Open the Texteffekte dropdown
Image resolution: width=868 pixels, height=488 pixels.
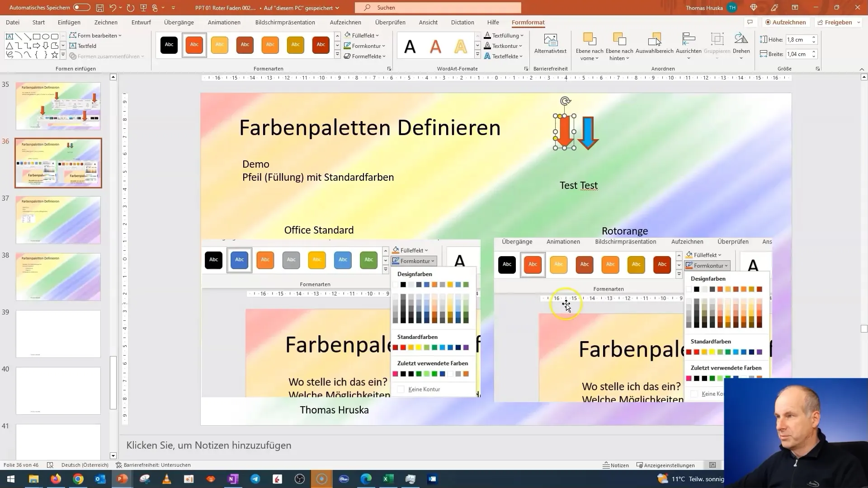coord(504,56)
